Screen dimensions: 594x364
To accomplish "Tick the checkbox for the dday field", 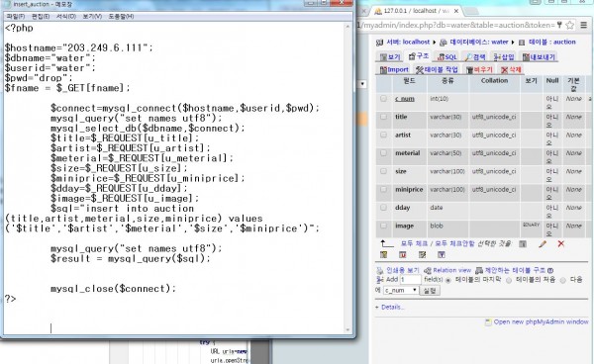I will coord(383,208).
